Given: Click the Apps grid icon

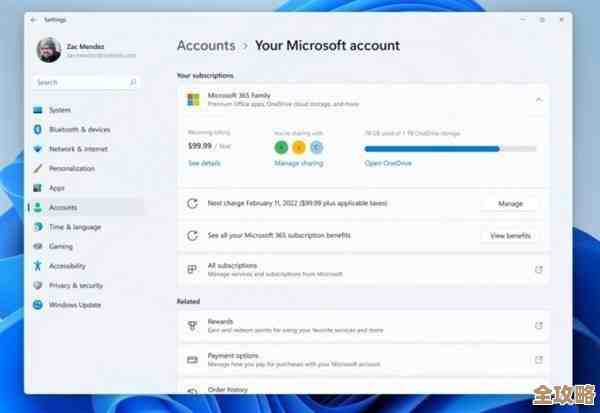Looking at the screenshot, I should coord(38,188).
